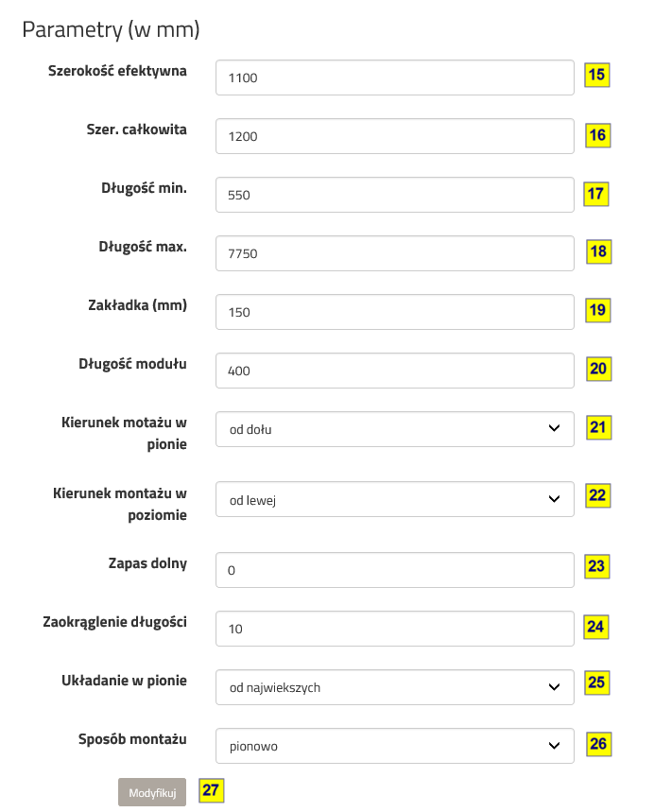Viewport: 672px width, 812px height.
Task: Focus the Długość max. field
Action: tap(394, 253)
